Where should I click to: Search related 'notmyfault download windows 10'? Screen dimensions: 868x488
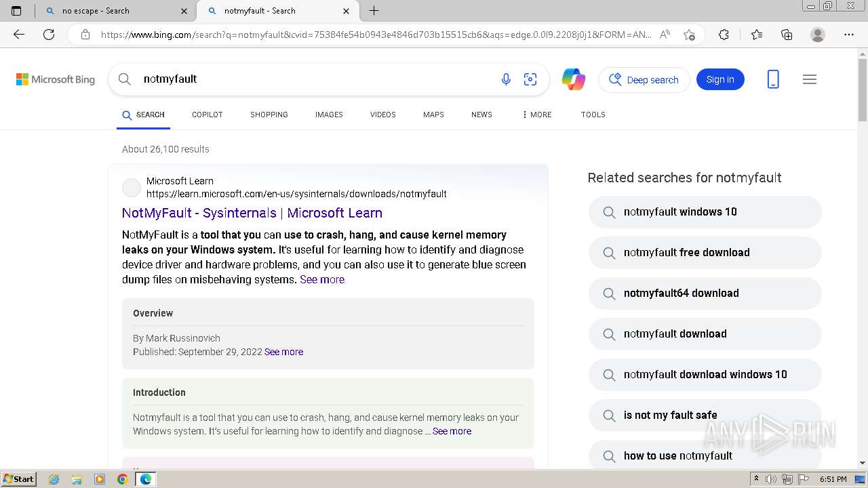tap(705, 375)
